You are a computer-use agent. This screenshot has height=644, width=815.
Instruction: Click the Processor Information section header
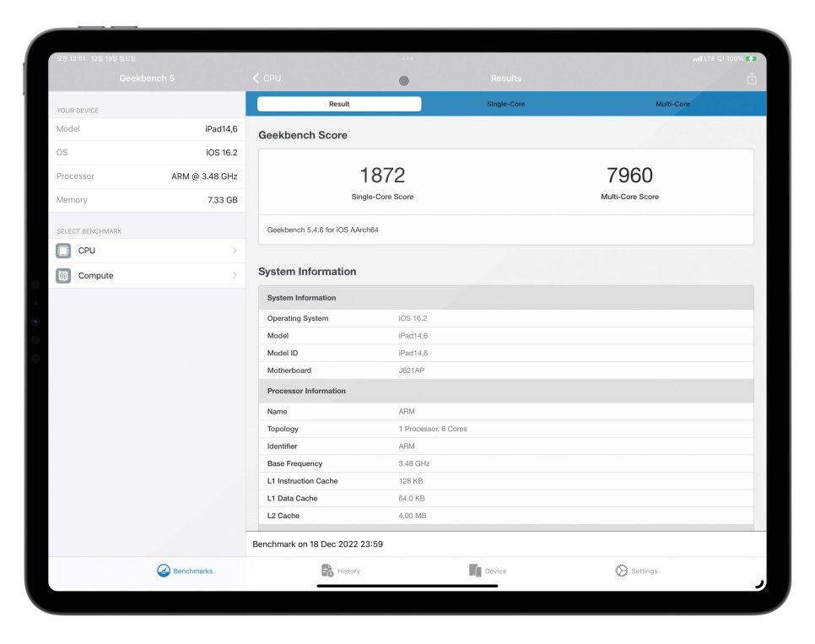pos(505,391)
